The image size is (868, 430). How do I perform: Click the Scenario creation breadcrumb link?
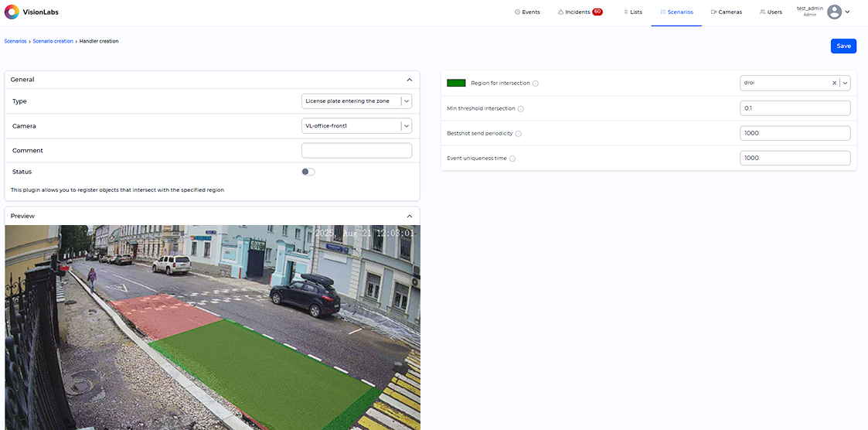(x=52, y=41)
